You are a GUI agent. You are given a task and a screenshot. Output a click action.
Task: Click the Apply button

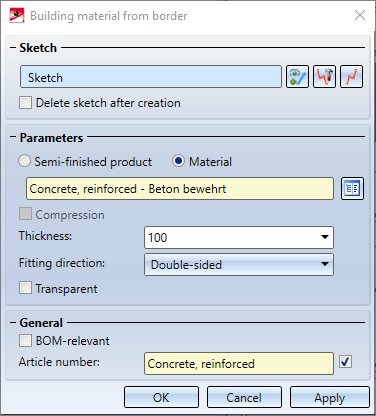coord(330,397)
